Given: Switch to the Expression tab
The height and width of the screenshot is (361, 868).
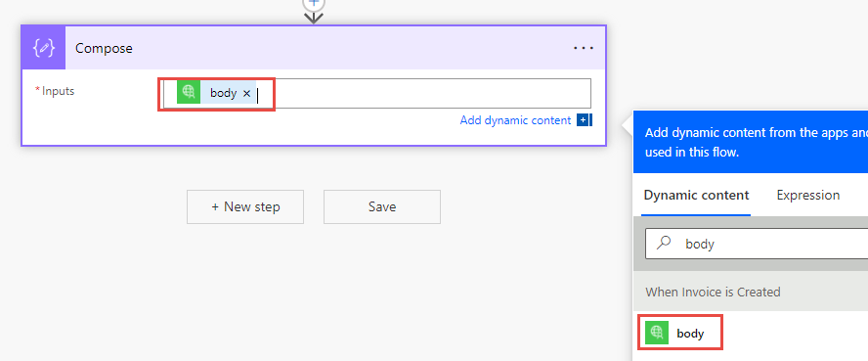Looking at the screenshot, I should coord(807,195).
